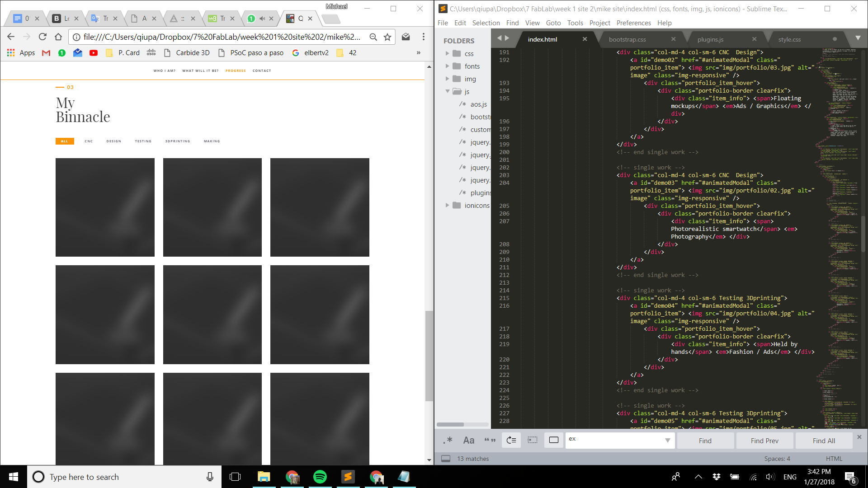Bookmark this page with star icon
Image resolution: width=868 pixels, height=488 pixels.
(x=387, y=37)
